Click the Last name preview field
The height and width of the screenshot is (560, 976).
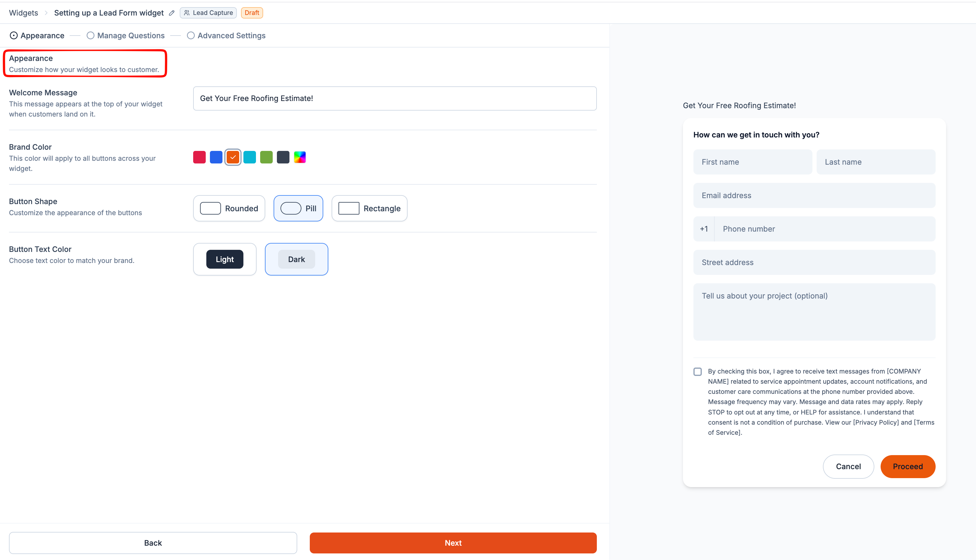point(876,162)
